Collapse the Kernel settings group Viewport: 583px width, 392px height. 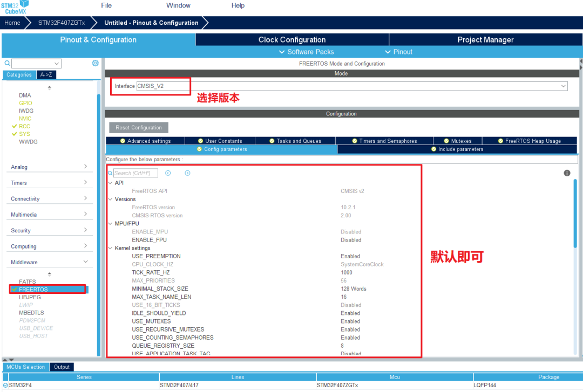pos(110,248)
